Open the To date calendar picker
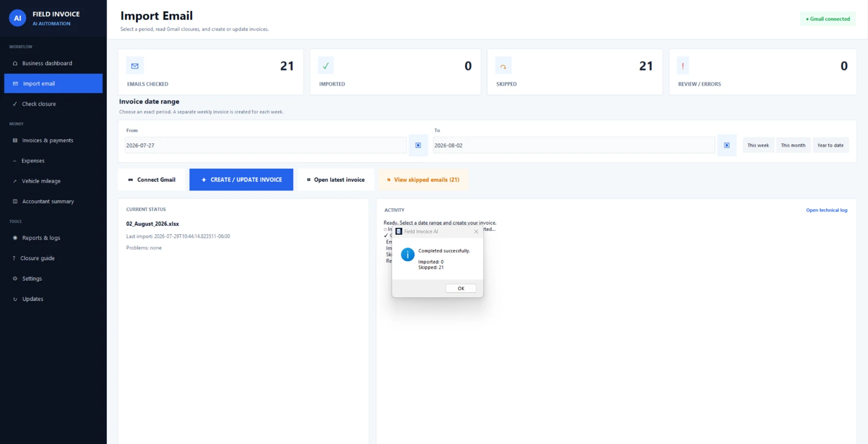Screen dimensions: 868x444 point(727,145)
